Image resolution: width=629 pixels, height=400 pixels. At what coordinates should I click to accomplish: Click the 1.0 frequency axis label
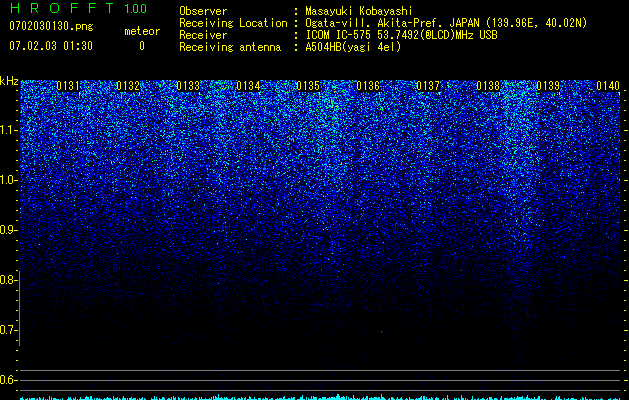(7, 181)
